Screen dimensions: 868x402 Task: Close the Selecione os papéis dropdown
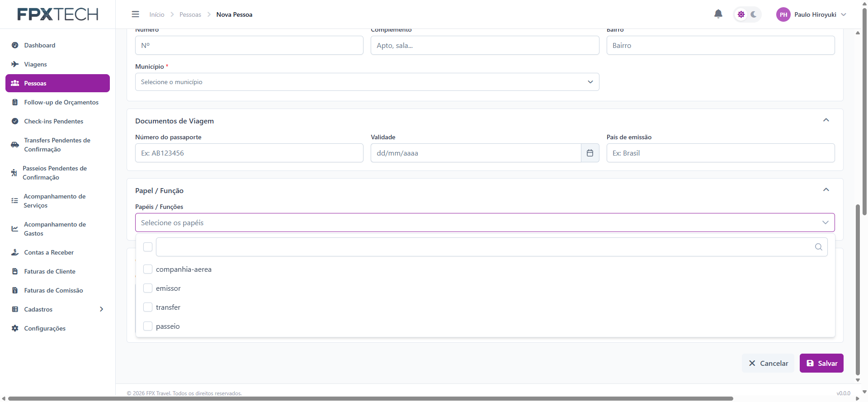point(485,222)
